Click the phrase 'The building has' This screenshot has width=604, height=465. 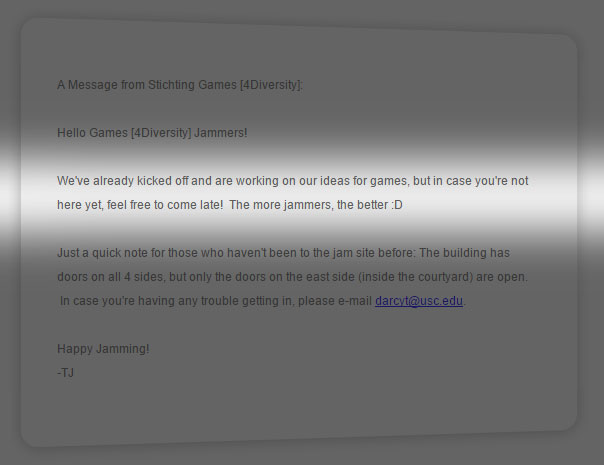pos(464,253)
